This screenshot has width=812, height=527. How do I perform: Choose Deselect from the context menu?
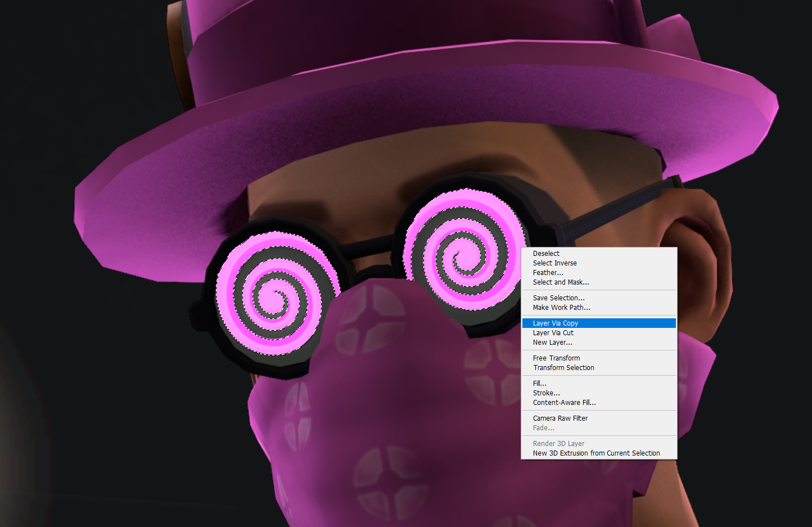click(x=599, y=254)
